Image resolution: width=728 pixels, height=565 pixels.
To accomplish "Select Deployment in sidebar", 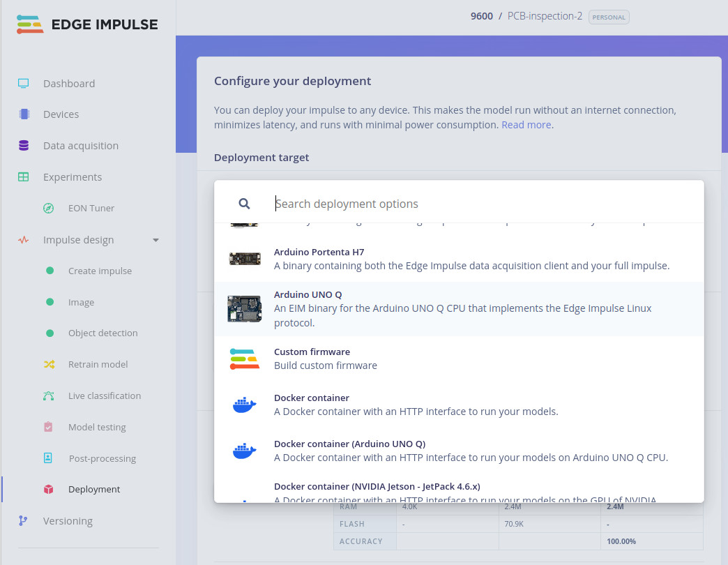I will coord(94,490).
